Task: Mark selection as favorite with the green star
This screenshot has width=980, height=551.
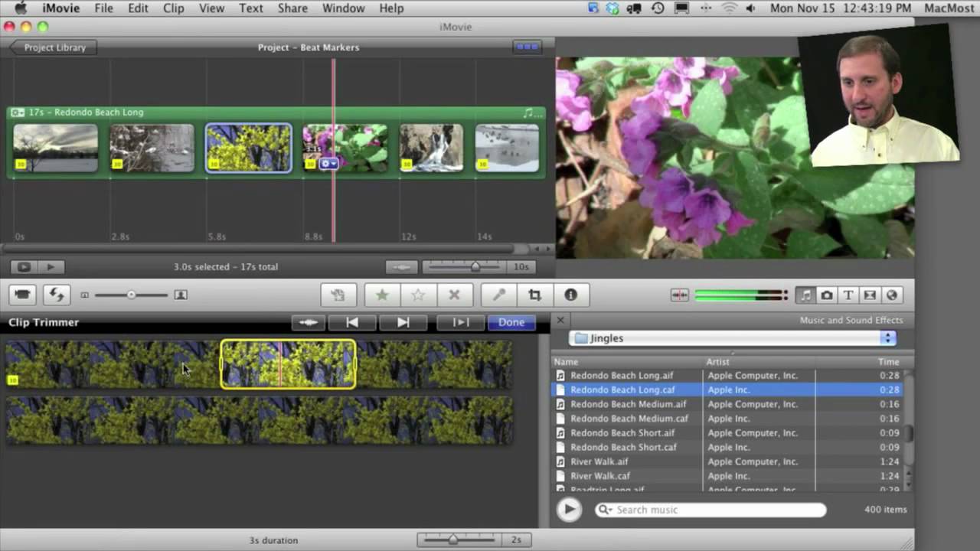Action: coord(382,295)
